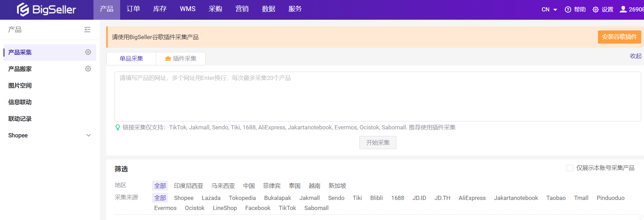Click the BigSeller logo
The width and height of the screenshot is (644, 220).
(x=46, y=9)
